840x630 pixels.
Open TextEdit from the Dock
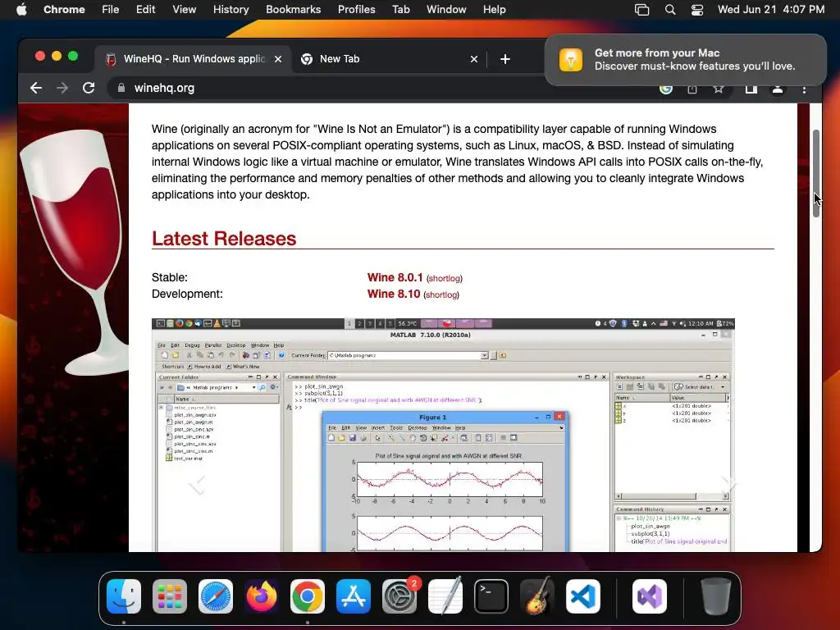coord(445,596)
